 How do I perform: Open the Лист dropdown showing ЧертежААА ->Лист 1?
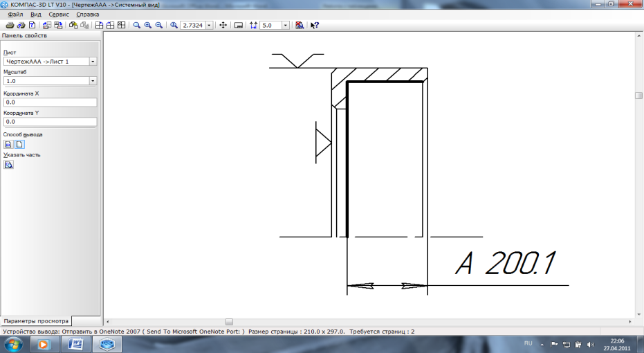point(93,62)
